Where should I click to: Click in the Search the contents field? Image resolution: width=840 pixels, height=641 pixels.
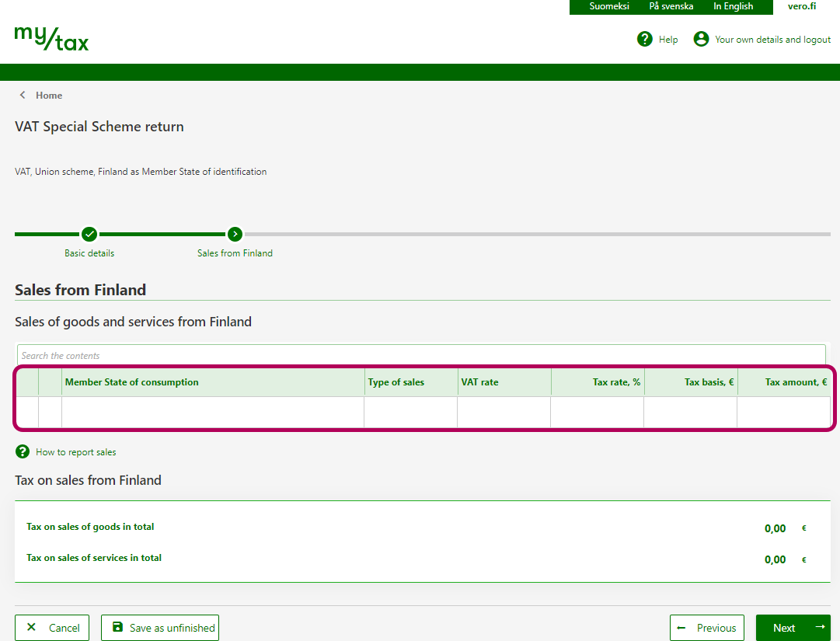(422, 355)
